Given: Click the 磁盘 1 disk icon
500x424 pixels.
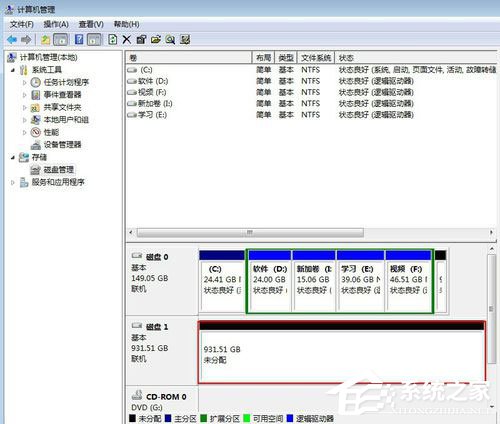Looking at the screenshot, I should click(x=137, y=326).
